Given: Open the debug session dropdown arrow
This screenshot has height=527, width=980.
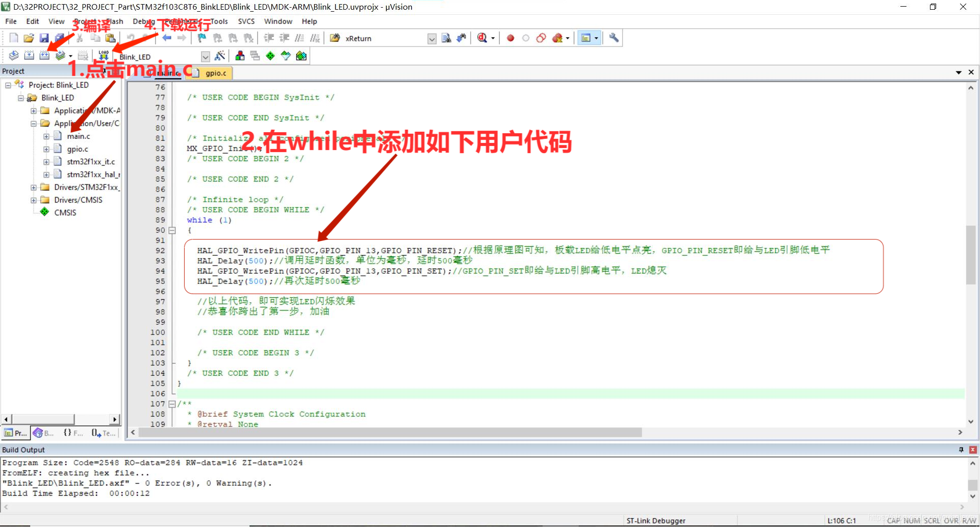Looking at the screenshot, I should click(493, 38).
